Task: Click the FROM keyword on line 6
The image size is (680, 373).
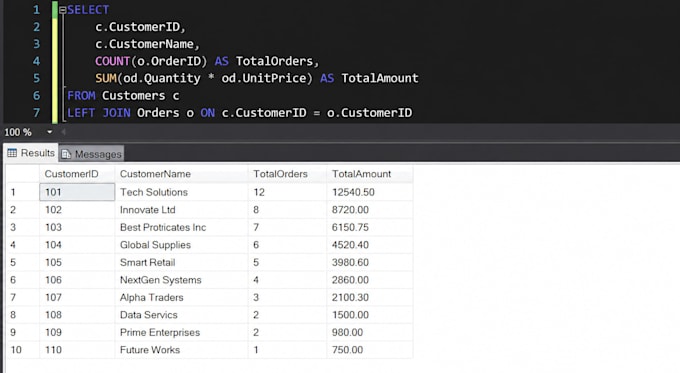Action: pyautogui.click(x=81, y=95)
